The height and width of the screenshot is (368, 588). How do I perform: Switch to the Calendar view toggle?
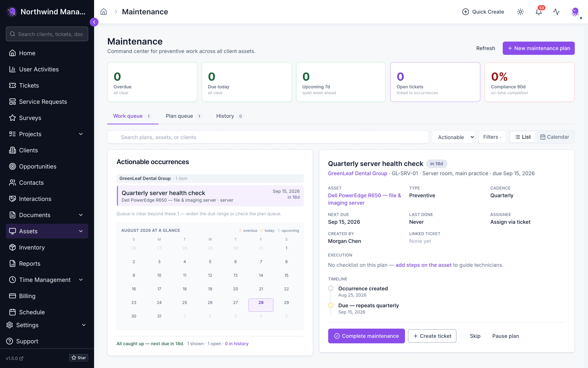[555, 137]
